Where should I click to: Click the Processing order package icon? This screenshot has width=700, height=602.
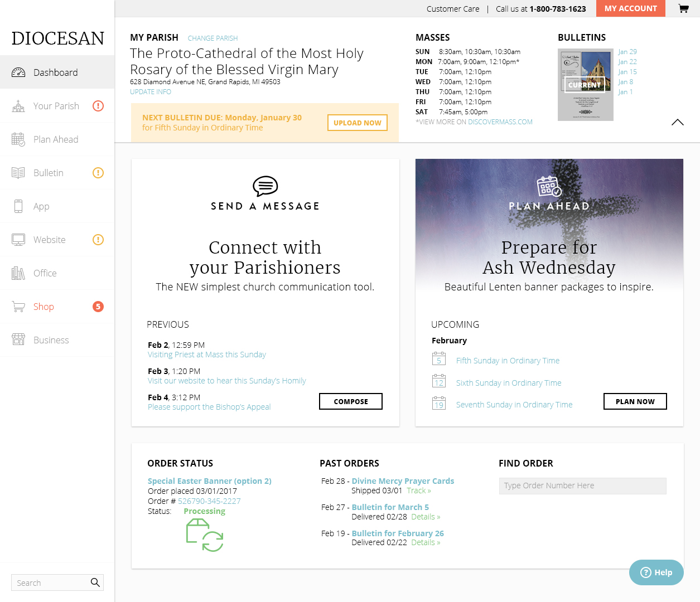click(x=204, y=535)
